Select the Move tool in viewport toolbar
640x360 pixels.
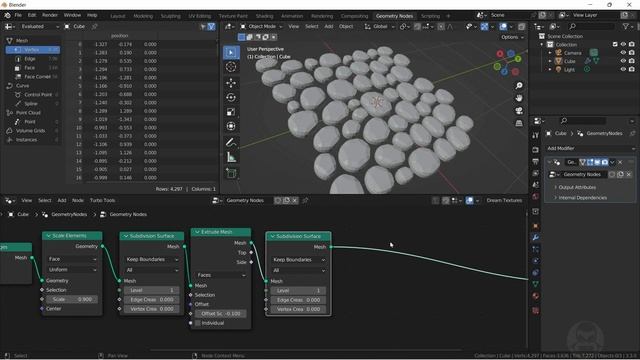coord(231,83)
